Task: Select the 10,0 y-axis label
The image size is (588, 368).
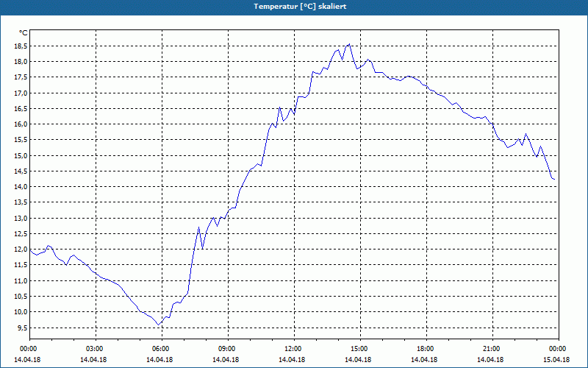Action: coord(21,312)
